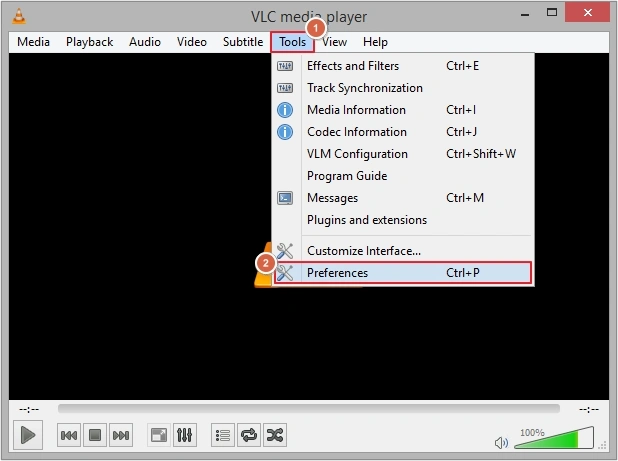Click the Tools menu

[292, 42]
